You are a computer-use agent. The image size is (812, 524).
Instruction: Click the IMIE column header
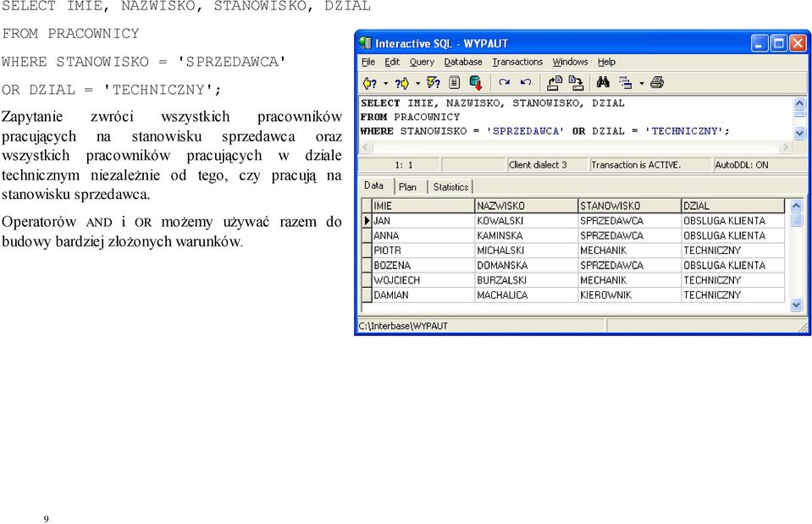point(423,206)
